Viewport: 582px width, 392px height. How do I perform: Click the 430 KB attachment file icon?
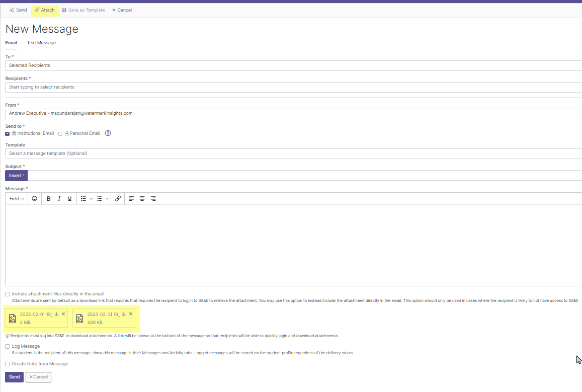[79, 319]
